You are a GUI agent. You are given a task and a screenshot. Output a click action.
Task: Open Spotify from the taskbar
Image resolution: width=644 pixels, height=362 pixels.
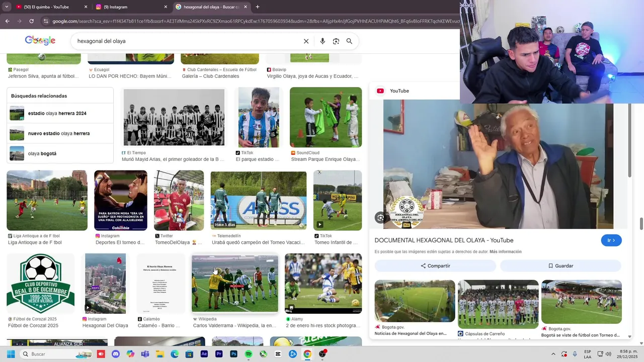pyautogui.click(x=249, y=354)
